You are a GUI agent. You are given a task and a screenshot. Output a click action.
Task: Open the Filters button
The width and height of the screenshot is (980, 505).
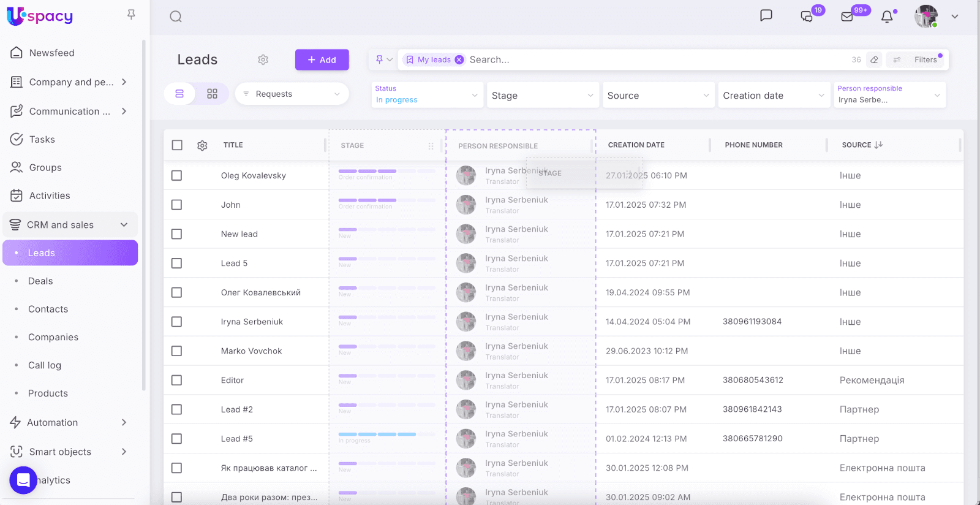click(x=925, y=59)
